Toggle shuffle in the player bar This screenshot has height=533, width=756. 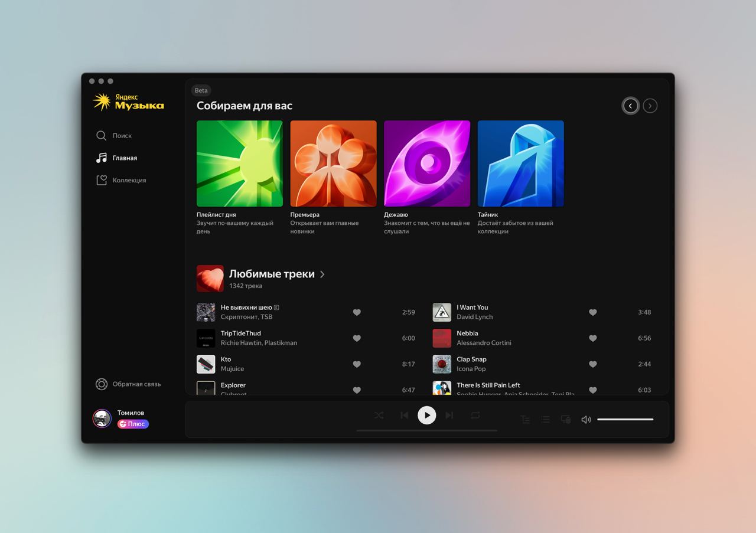click(379, 416)
